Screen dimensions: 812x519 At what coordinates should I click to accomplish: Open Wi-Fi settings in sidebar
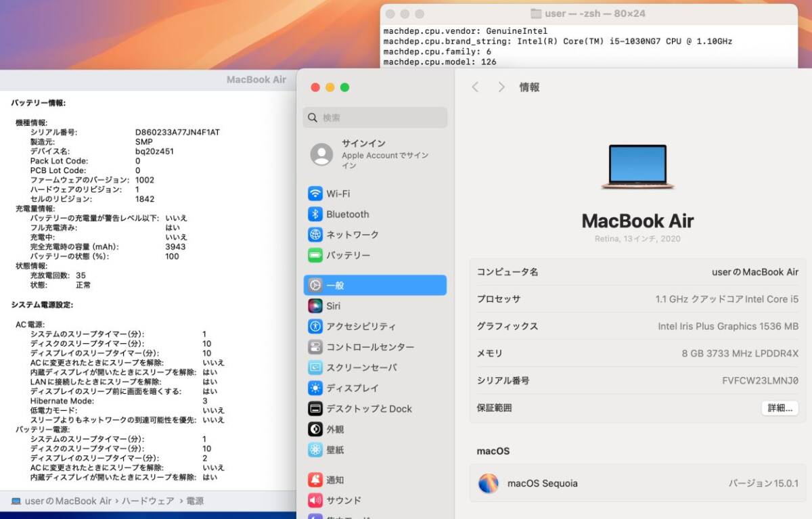[338, 194]
